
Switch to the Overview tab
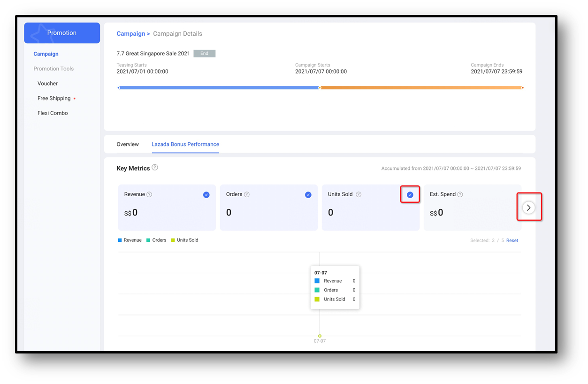[128, 144]
